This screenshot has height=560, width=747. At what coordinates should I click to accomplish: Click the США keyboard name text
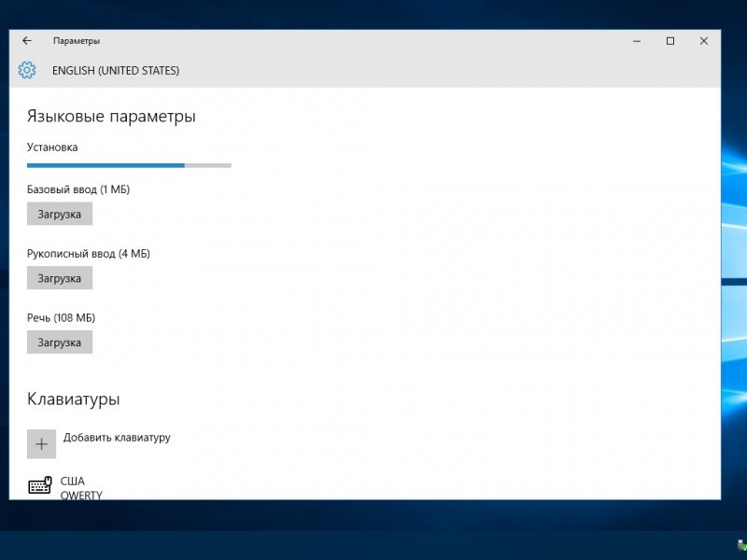coord(73,481)
